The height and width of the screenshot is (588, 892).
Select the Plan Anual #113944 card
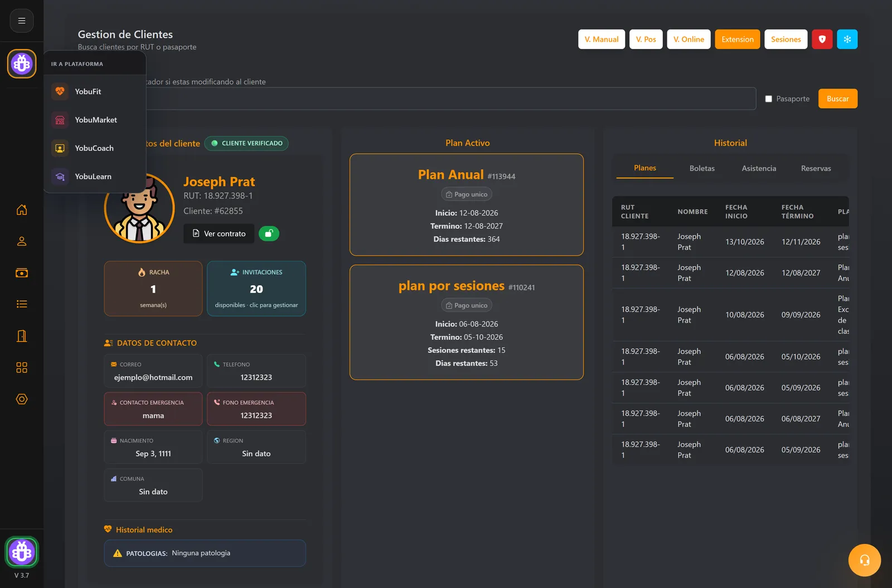[467, 205]
